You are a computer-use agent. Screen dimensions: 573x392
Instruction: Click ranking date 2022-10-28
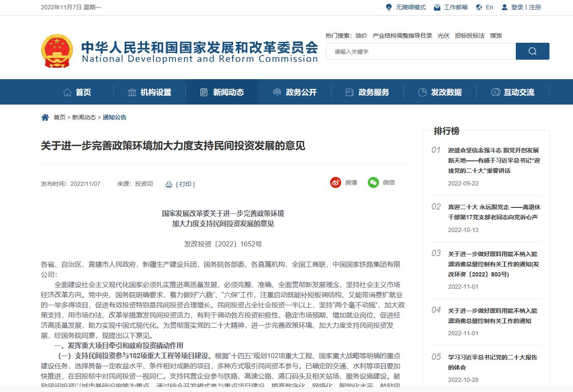(463, 380)
